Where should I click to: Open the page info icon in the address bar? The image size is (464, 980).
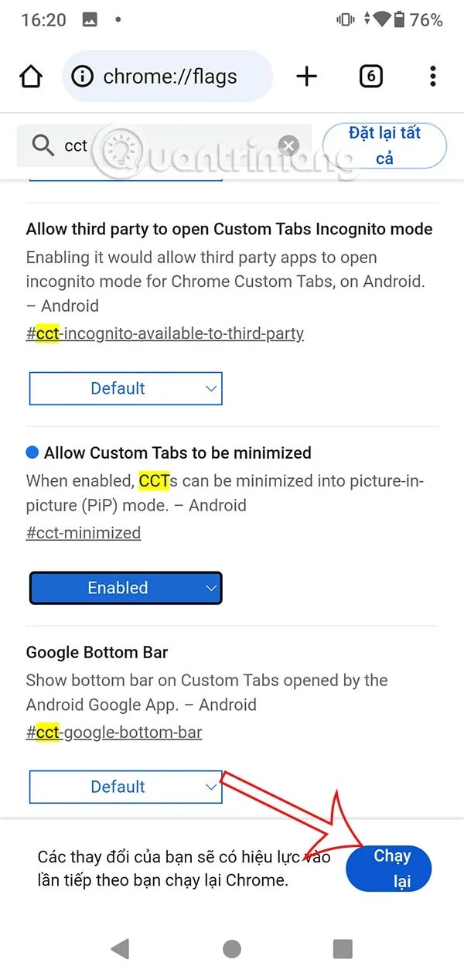point(81,76)
